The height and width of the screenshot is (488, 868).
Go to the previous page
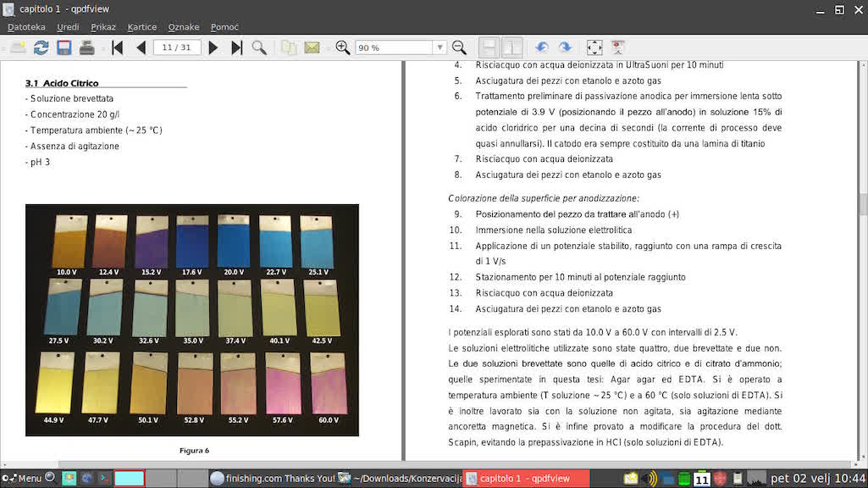(x=141, y=48)
